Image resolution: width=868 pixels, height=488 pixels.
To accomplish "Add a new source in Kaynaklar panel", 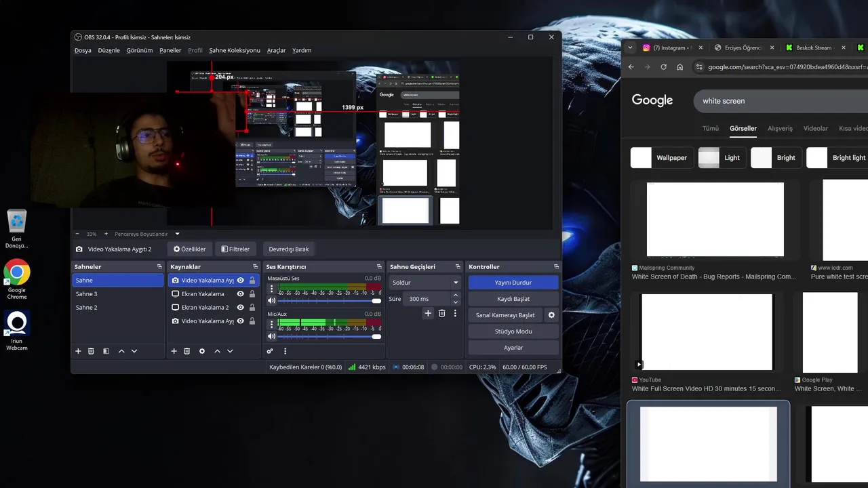I will pyautogui.click(x=174, y=351).
